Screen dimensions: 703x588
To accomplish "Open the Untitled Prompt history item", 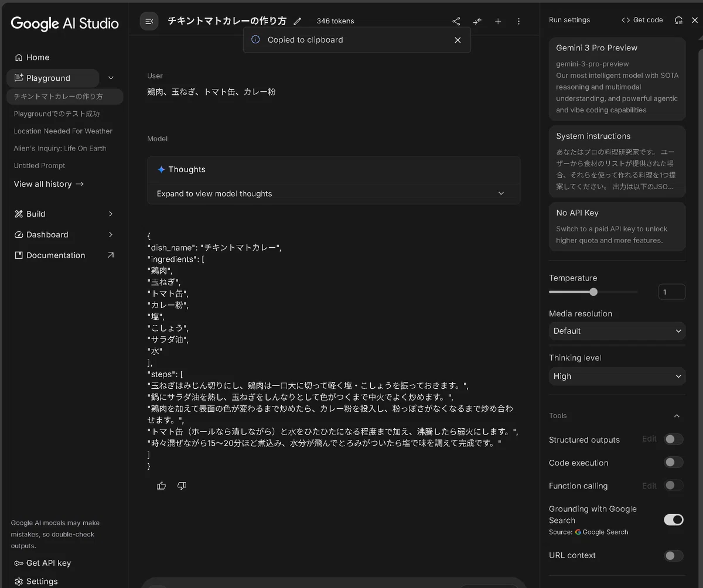I will point(40,166).
